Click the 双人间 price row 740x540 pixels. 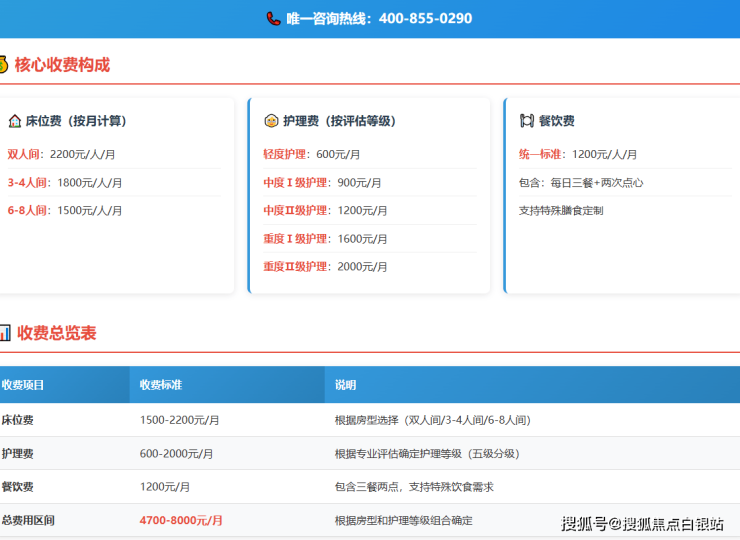[62, 155]
